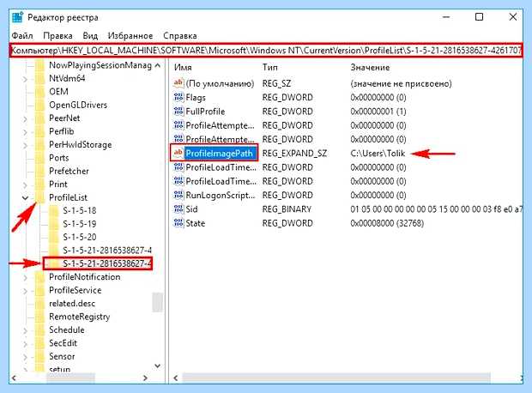The image size is (532, 393).
Task: Collapse the ProfileList key
Action: 25,197
